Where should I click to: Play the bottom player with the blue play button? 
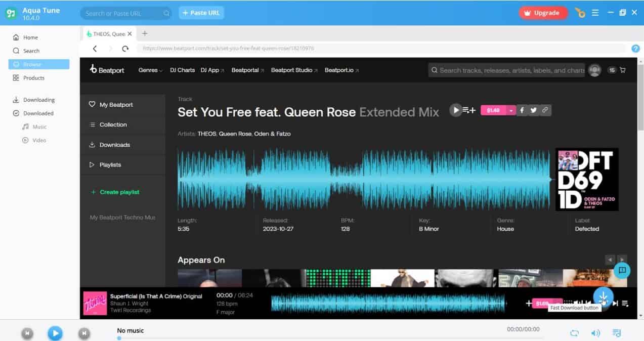tap(55, 333)
